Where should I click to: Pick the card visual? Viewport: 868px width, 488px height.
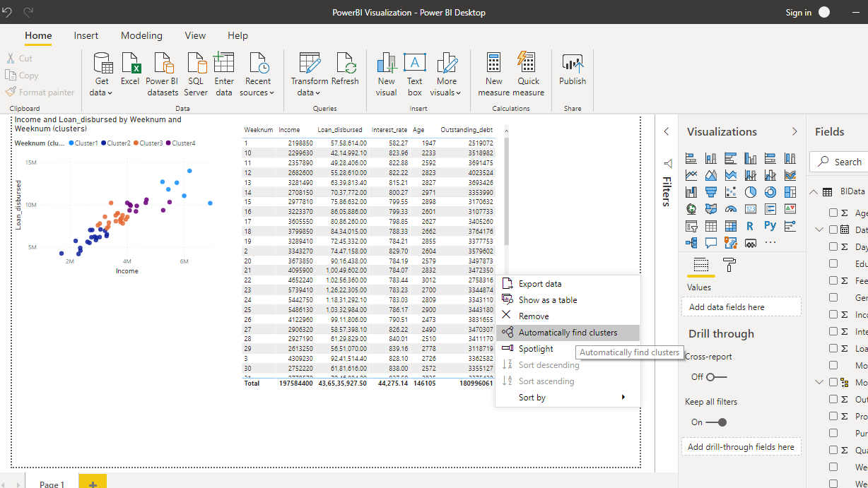coord(751,209)
